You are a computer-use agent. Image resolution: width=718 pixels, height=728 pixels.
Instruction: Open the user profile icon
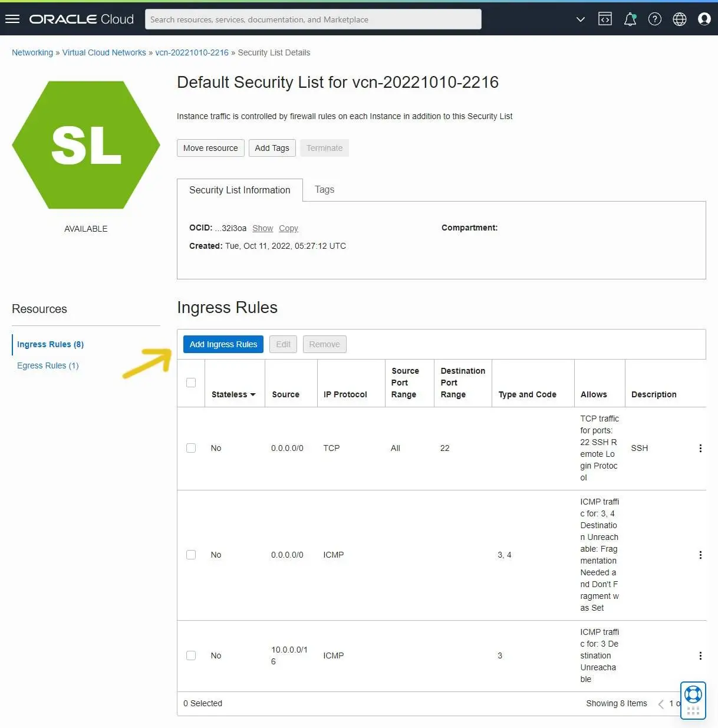coord(704,19)
